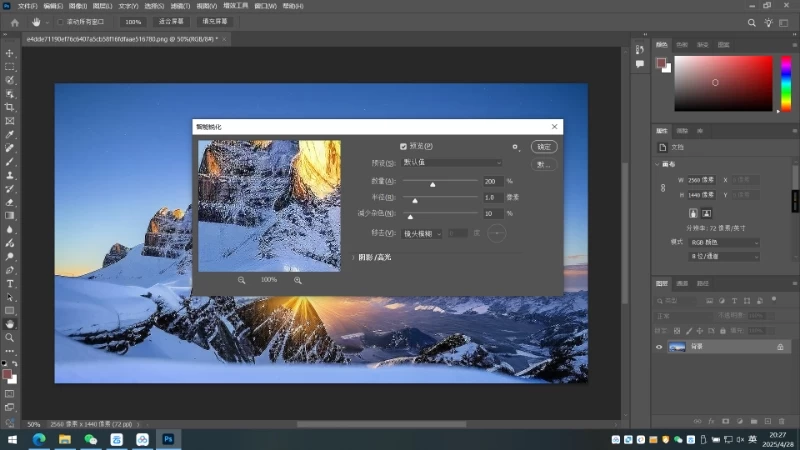Open Microsoft Edge from the taskbar
The height and width of the screenshot is (450, 800).
point(39,439)
